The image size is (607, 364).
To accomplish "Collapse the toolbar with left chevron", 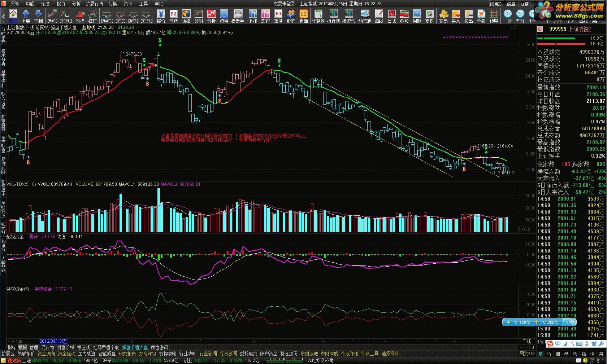I will (x=4, y=16).
